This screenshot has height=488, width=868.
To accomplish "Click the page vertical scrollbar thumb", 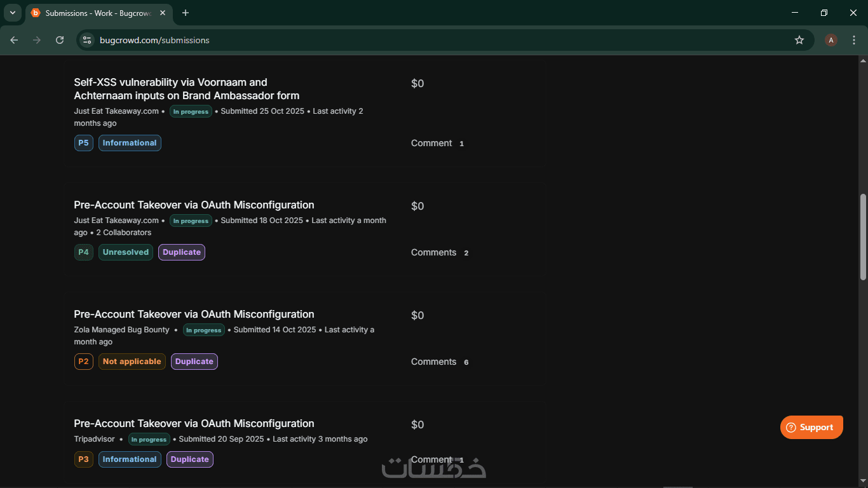I will [x=863, y=236].
